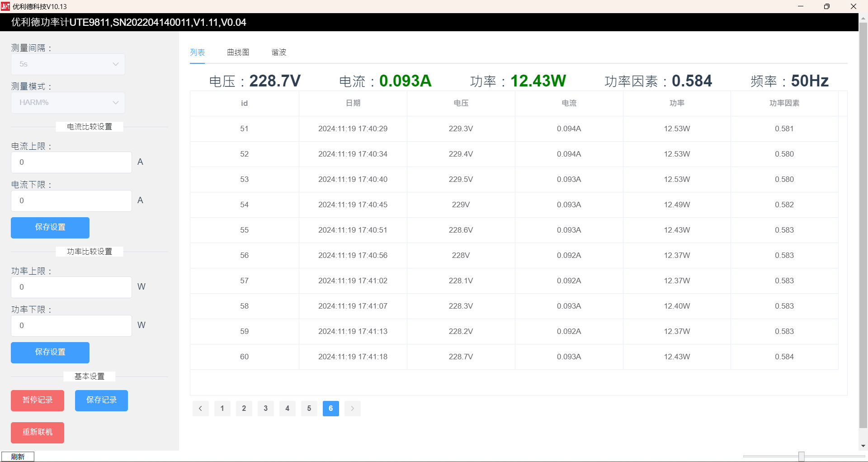Click the 功率上限 input field

[71, 287]
